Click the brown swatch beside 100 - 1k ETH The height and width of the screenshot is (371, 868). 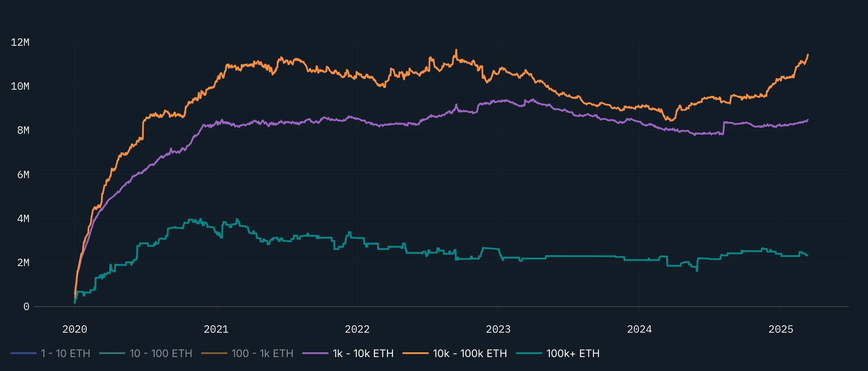point(214,354)
